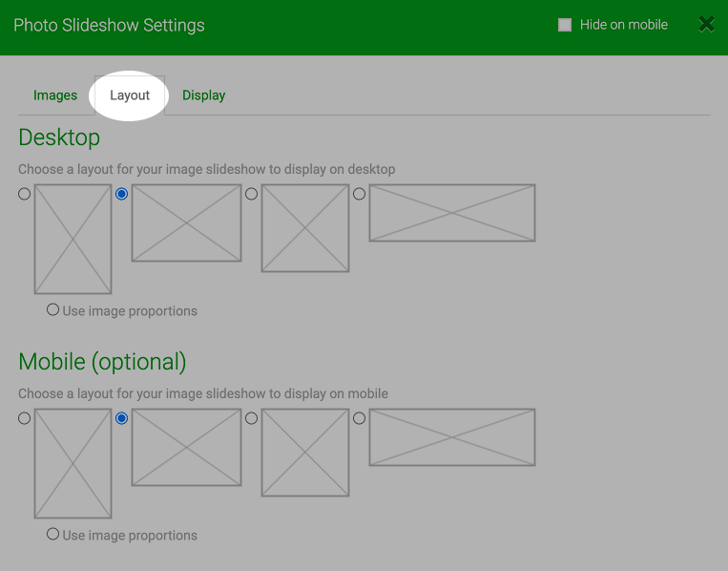Select Mobile portrait layout radio button
Image resolution: width=728 pixels, height=571 pixels.
pyautogui.click(x=24, y=418)
